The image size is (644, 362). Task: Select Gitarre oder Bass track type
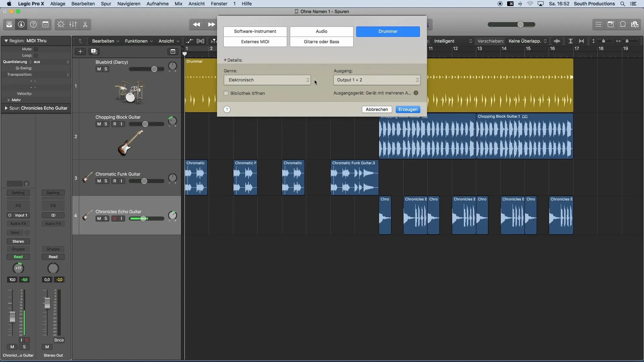coord(321,42)
